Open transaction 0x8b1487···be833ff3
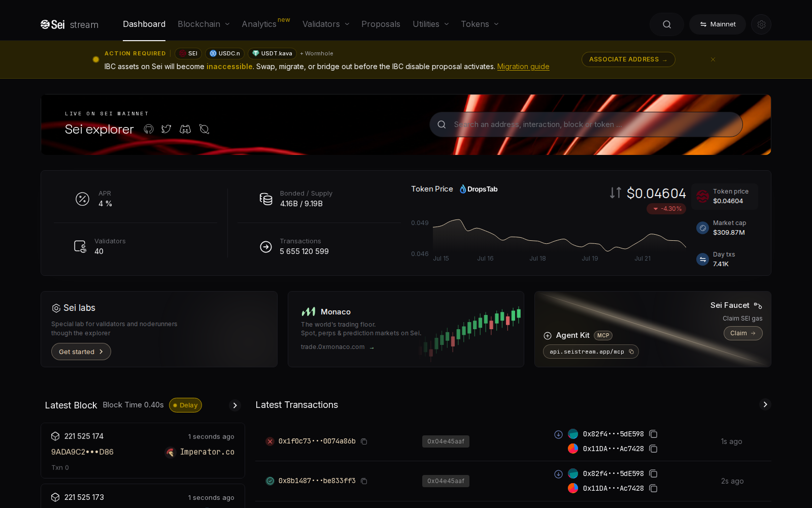The height and width of the screenshot is (508, 812). pyautogui.click(x=317, y=481)
